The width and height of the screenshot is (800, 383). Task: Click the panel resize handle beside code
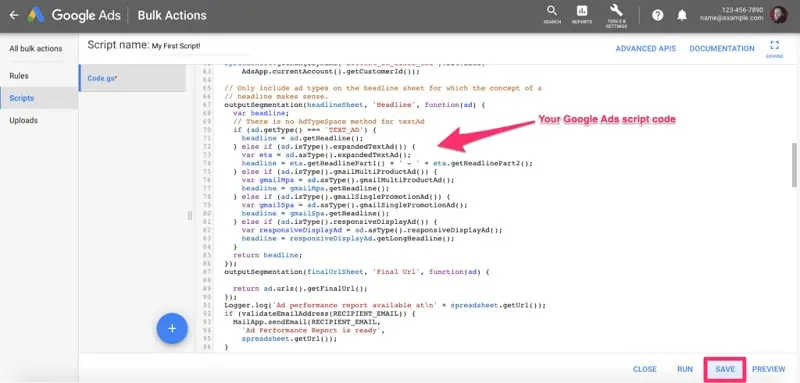tap(190, 216)
